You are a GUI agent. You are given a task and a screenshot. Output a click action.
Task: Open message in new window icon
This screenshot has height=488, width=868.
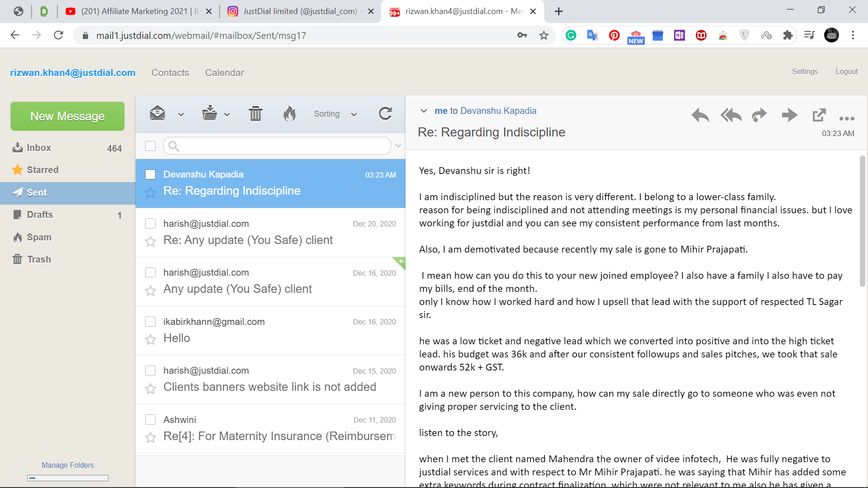pyautogui.click(x=819, y=115)
